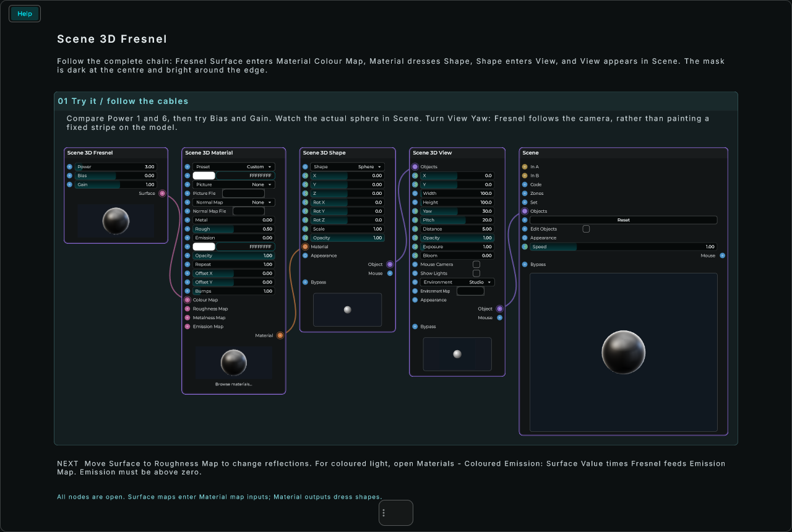Click the Emission Map input port
The height and width of the screenshot is (532, 792).
(187, 327)
